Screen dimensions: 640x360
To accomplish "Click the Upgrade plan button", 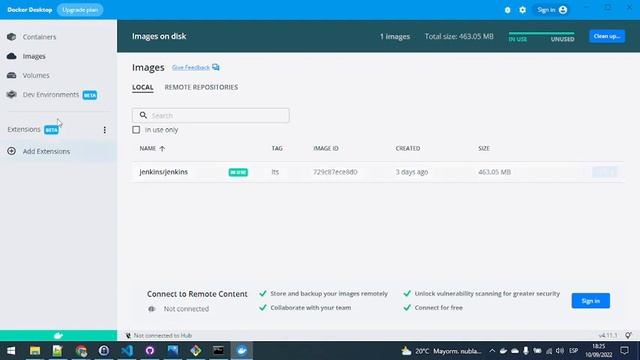I will (x=80, y=10).
